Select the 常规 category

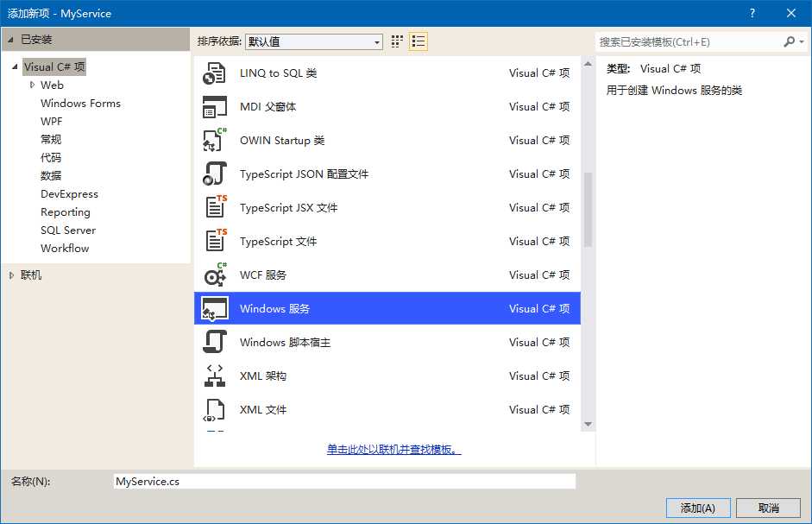51,140
